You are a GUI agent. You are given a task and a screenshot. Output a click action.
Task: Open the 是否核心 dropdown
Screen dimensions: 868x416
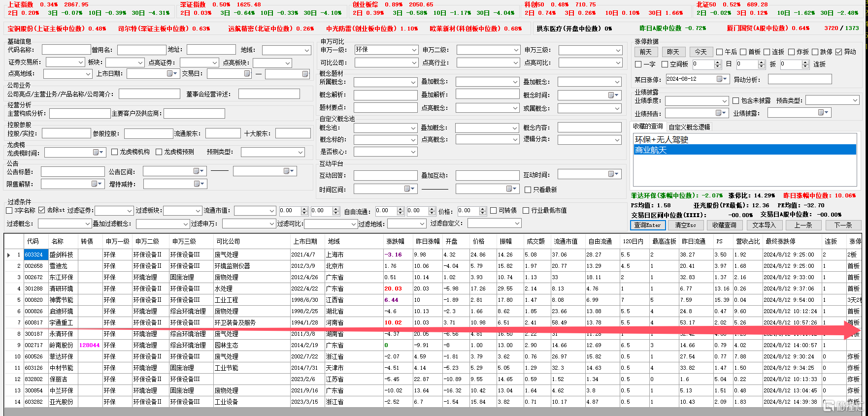[386, 152]
